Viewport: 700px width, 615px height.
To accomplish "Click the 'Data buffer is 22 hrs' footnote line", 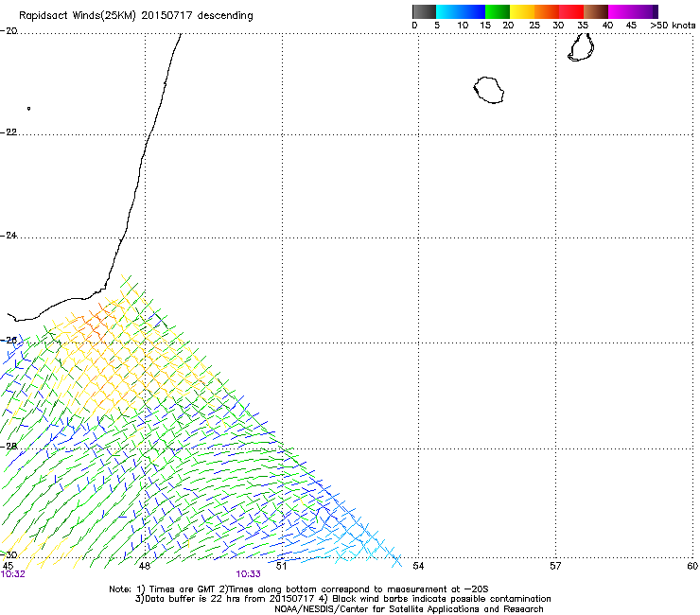I will (342, 599).
